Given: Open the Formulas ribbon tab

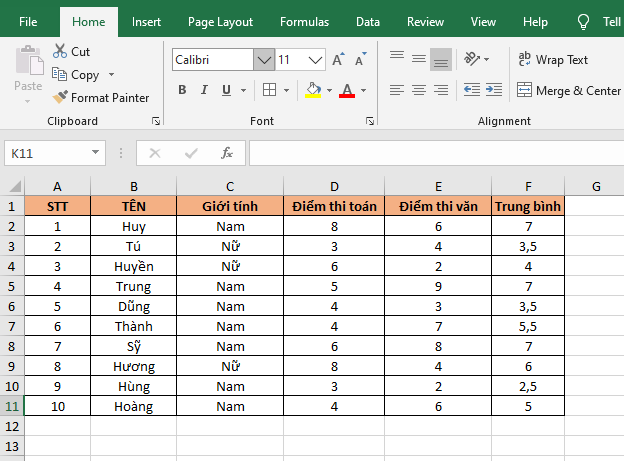Looking at the screenshot, I should pos(304,21).
